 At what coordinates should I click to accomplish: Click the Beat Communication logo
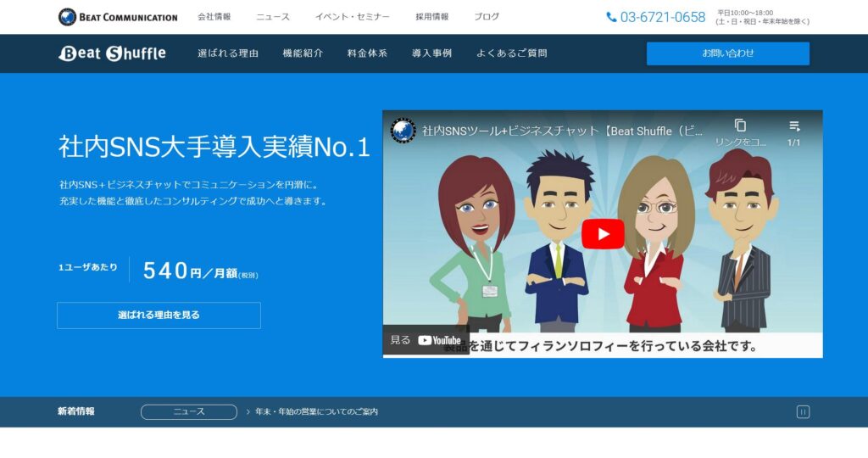pyautogui.click(x=118, y=17)
